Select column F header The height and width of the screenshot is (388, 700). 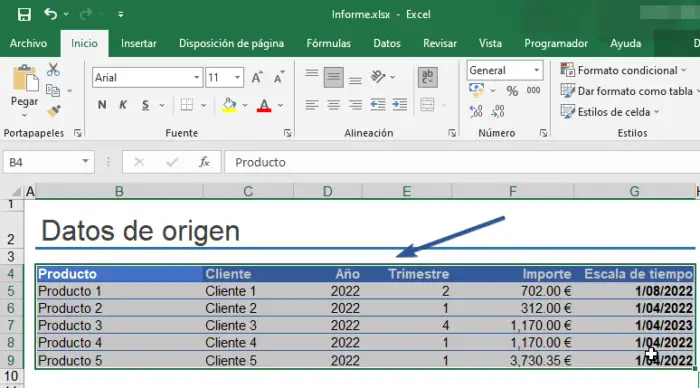(512, 192)
